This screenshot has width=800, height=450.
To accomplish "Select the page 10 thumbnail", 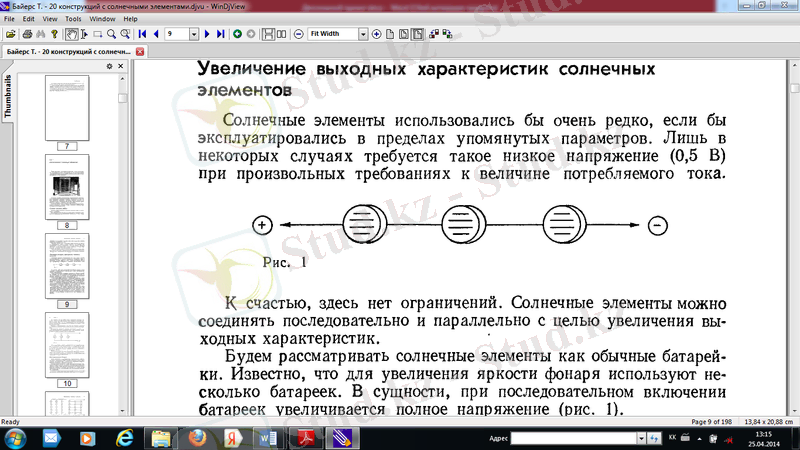I will (67, 346).
